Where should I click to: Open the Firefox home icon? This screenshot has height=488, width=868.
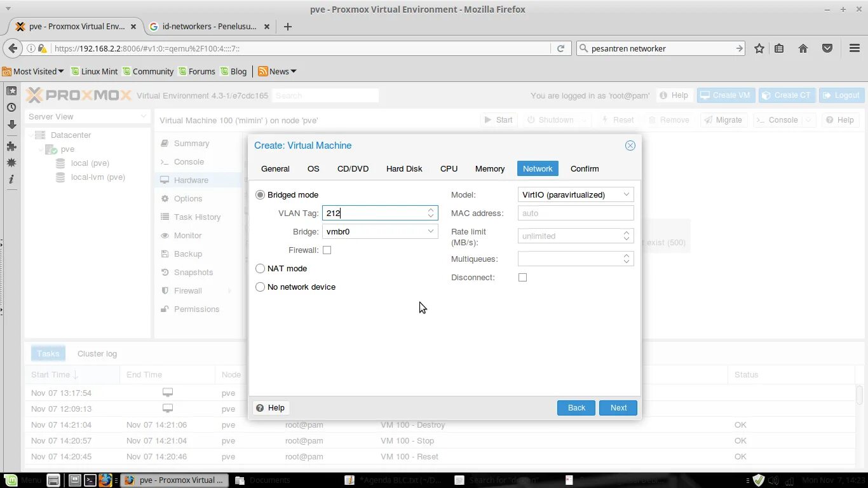pyautogui.click(x=803, y=48)
